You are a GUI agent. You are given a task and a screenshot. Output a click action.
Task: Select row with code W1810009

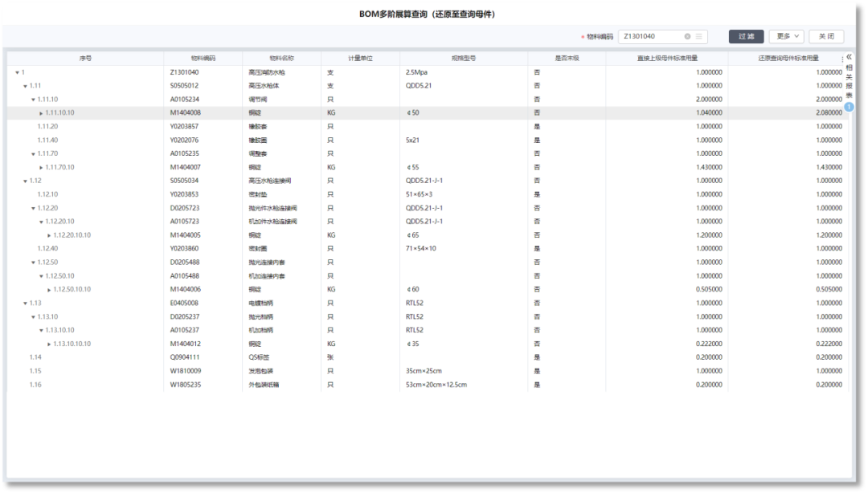pyautogui.click(x=428, y=371)
